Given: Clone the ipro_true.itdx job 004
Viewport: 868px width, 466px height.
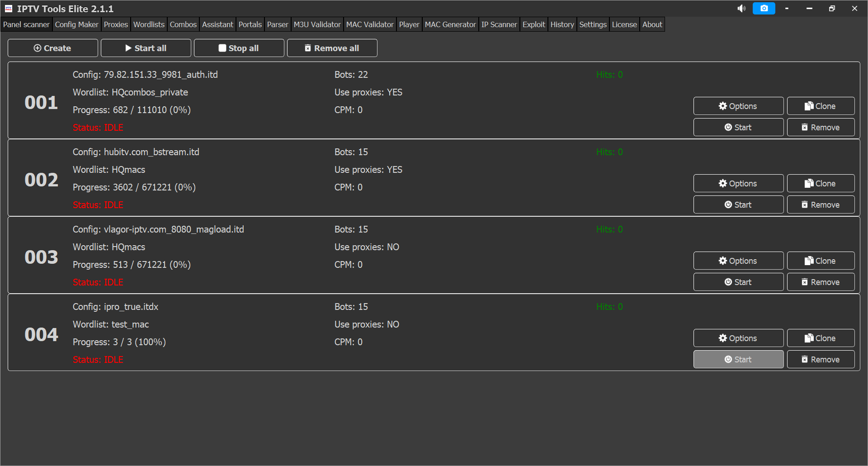Looking at the screenshot, I should pos(820,338).
